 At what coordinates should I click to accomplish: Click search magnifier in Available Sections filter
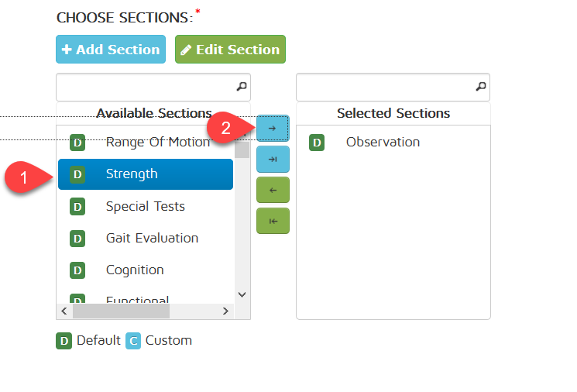pos(241,87)
